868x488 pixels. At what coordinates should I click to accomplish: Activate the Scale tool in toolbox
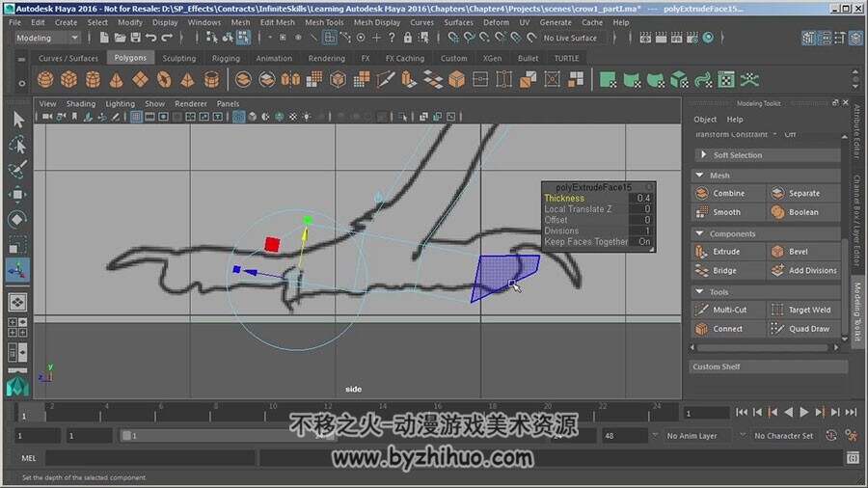tap(18, 244)
